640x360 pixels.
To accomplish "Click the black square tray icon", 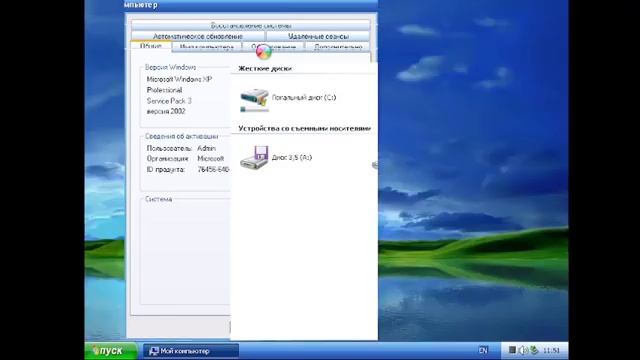I will tap(512, 350).
